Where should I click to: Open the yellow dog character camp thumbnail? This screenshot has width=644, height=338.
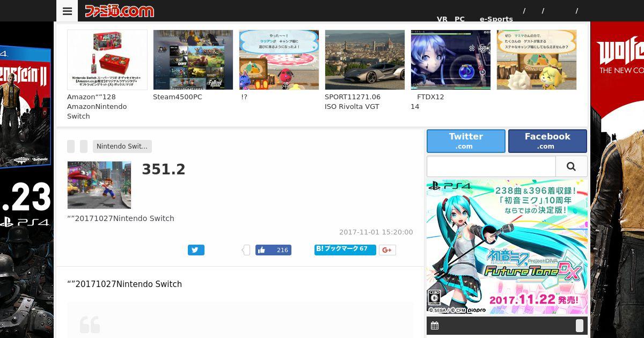tap(537, 60)
